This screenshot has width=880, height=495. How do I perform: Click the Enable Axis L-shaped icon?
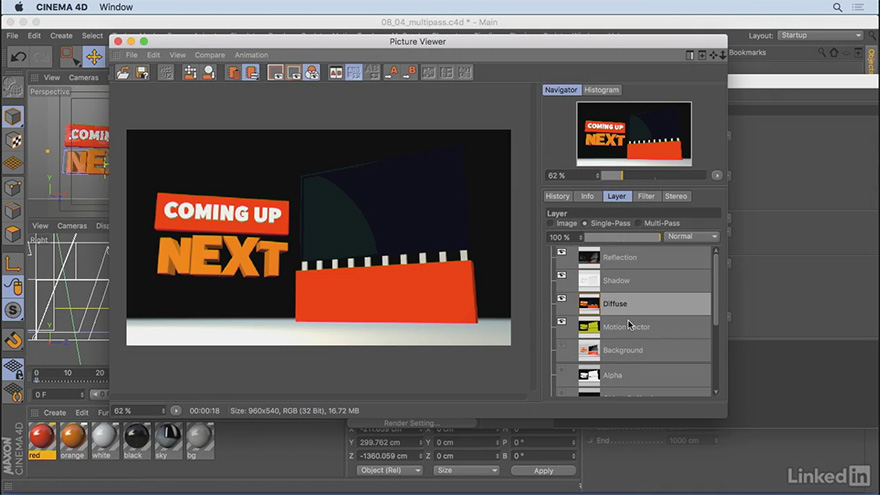point(13,263)
